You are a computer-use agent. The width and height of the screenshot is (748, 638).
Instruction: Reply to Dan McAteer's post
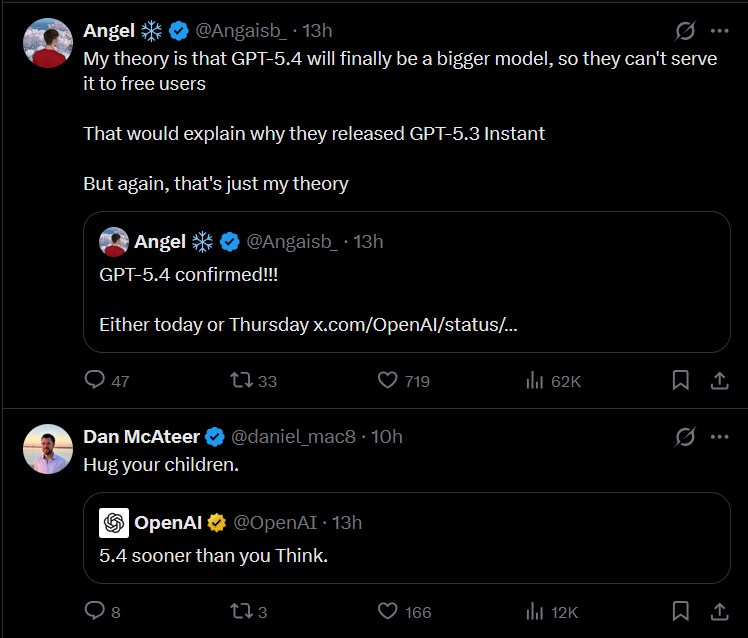(x=95, y=611)
